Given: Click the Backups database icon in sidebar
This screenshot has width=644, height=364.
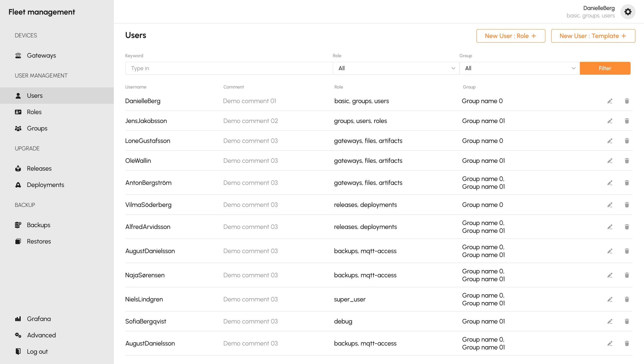Looking at the screenshot, I should [x=18, y=225].
